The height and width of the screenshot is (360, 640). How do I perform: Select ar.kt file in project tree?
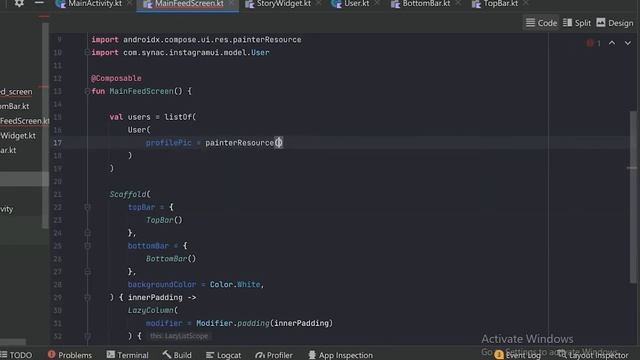[x=8, y=150]
